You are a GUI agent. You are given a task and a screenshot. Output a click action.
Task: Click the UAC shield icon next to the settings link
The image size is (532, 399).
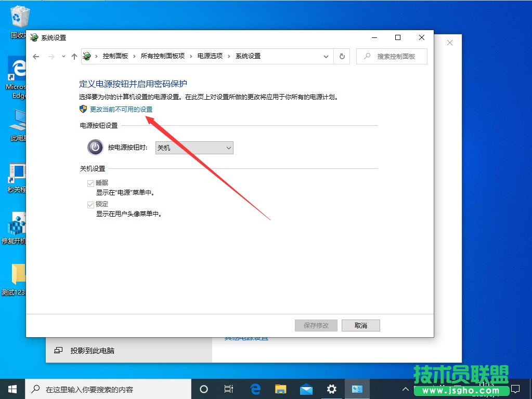(82, 110)
